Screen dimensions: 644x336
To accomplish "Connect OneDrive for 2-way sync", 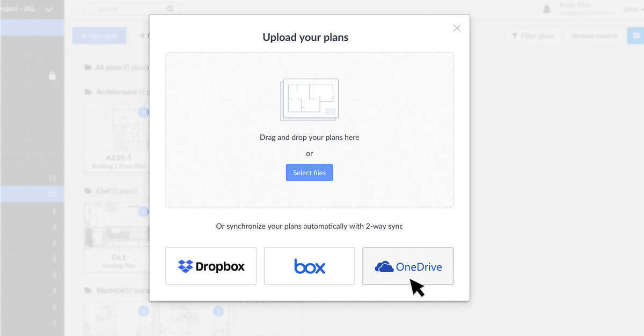I will click(408, 266).
